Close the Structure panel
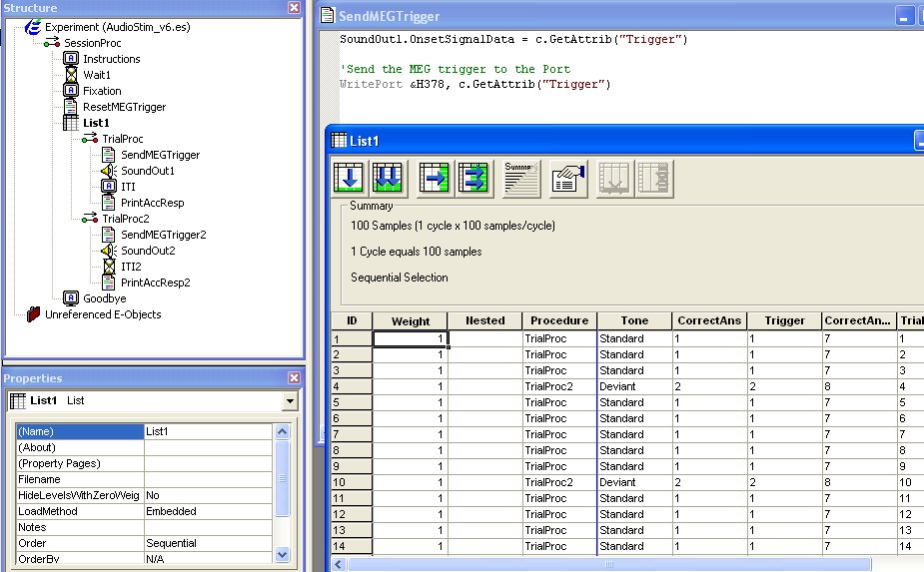 294,7
